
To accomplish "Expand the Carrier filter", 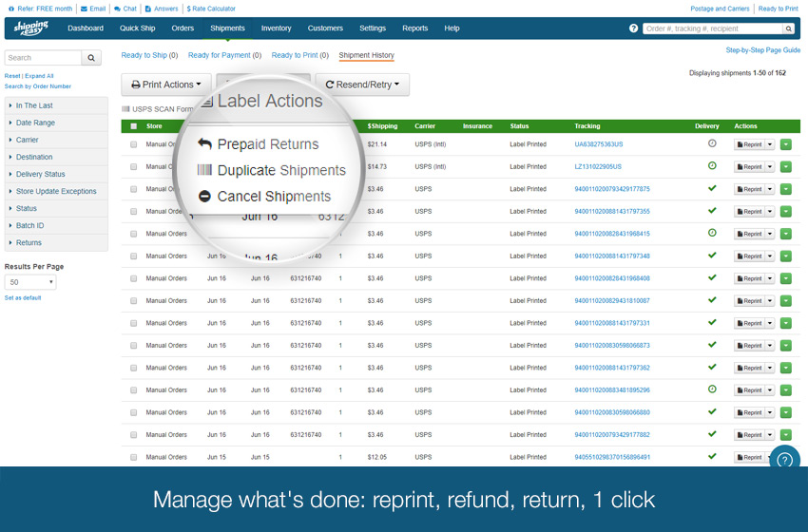I will pos(56,140).
